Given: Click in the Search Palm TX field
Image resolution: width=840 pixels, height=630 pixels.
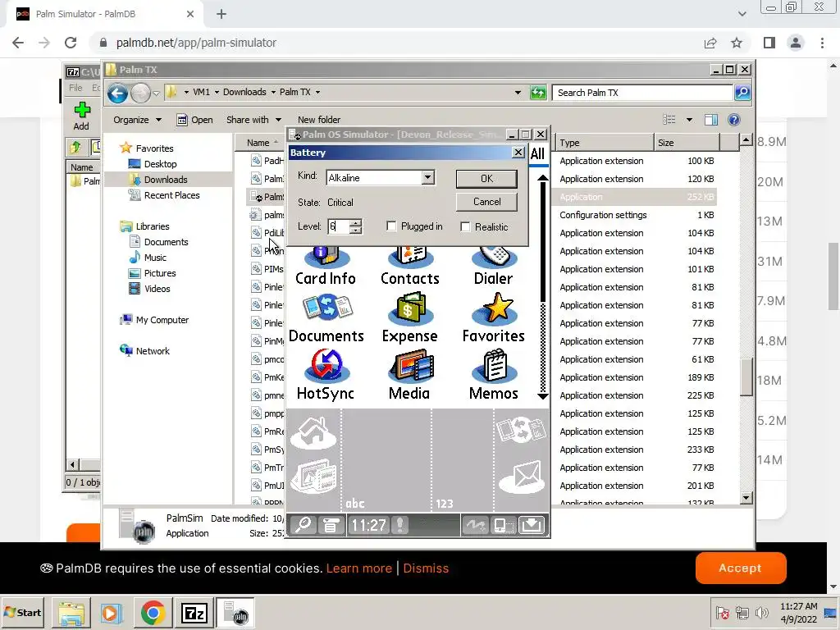Looking at the screenshot, I should (x=643, y=93).
